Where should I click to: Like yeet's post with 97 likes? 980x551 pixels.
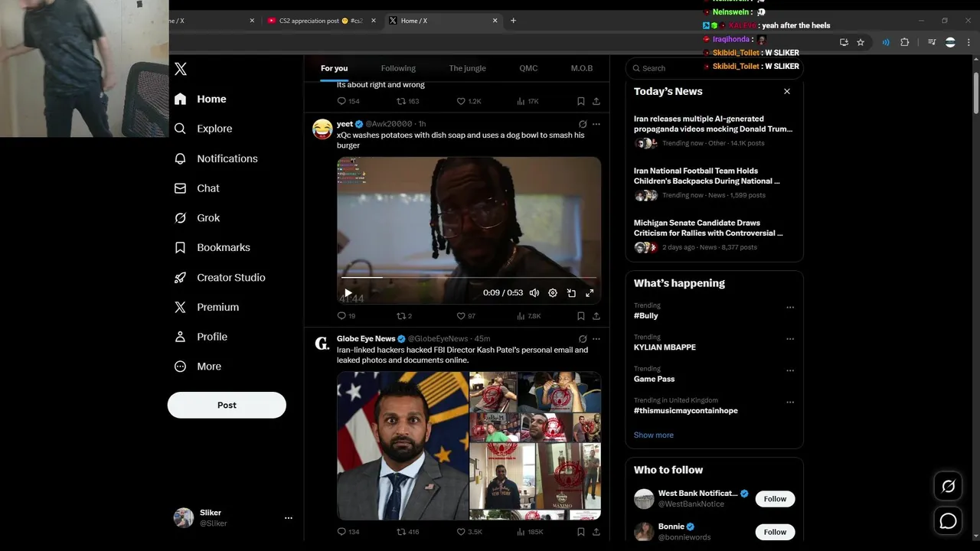[465, 315]
